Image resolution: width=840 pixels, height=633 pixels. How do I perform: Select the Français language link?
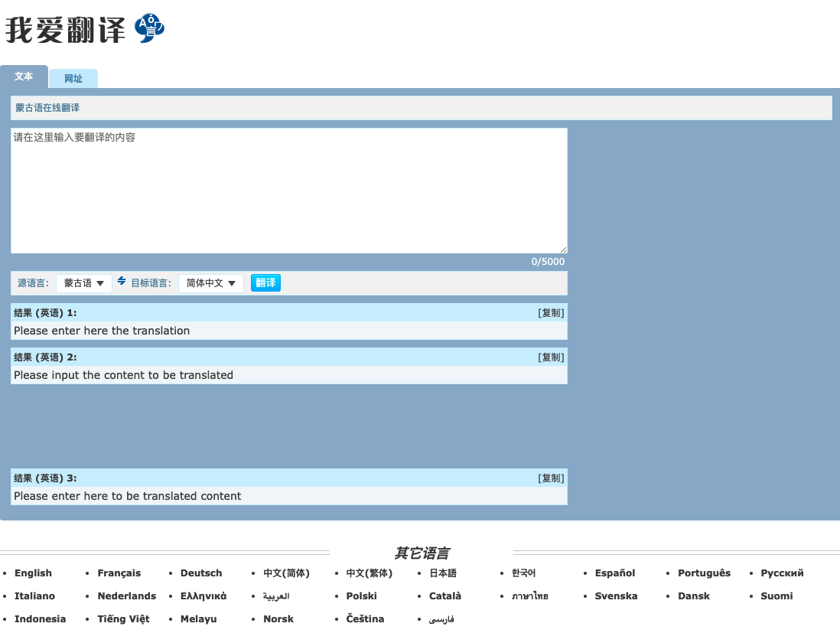(x=119, y=573)
